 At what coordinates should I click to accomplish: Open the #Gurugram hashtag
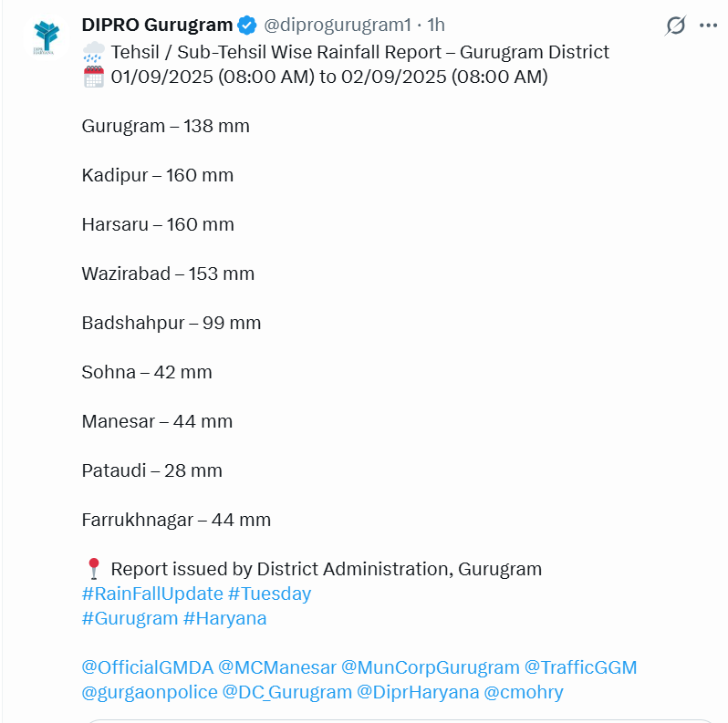click(x=130, y=618)
